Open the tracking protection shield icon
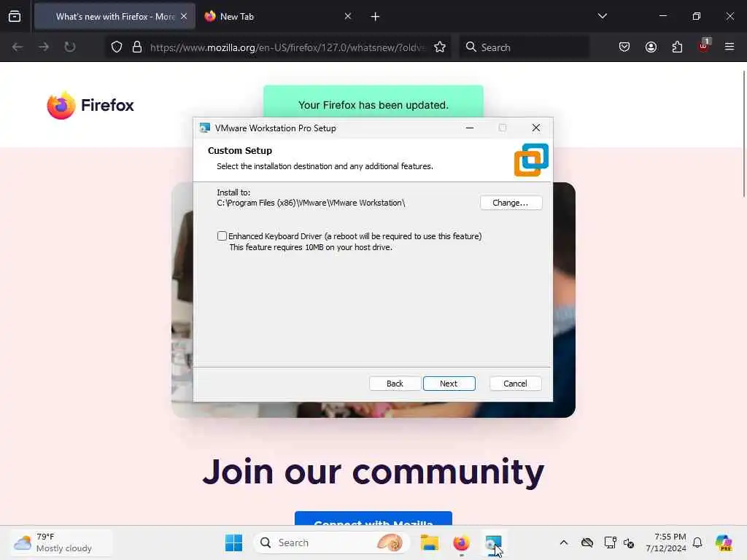Image resolution: width=747 pixels, height=560 pixels. [117, 47]
